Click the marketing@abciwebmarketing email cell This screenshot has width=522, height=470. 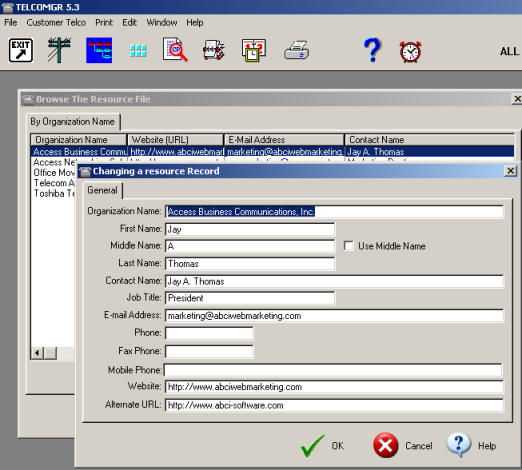(x=285, y=152)
